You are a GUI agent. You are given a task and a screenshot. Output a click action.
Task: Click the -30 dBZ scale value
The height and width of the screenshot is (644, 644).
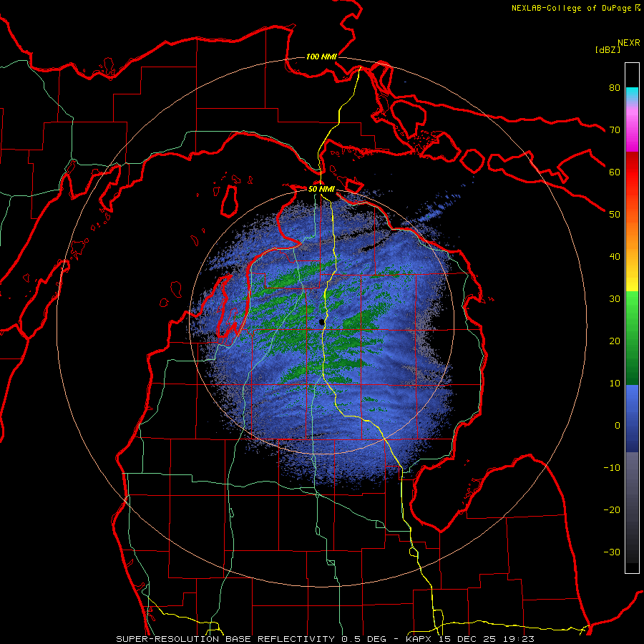(x=612, y=552)
